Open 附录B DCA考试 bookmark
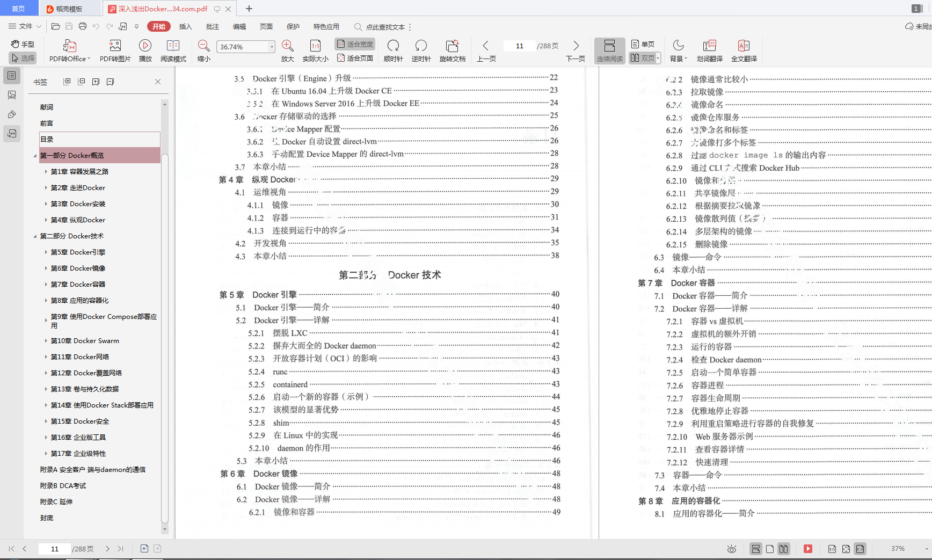Viewport: 932px width, 560px height. click(63, 486)
